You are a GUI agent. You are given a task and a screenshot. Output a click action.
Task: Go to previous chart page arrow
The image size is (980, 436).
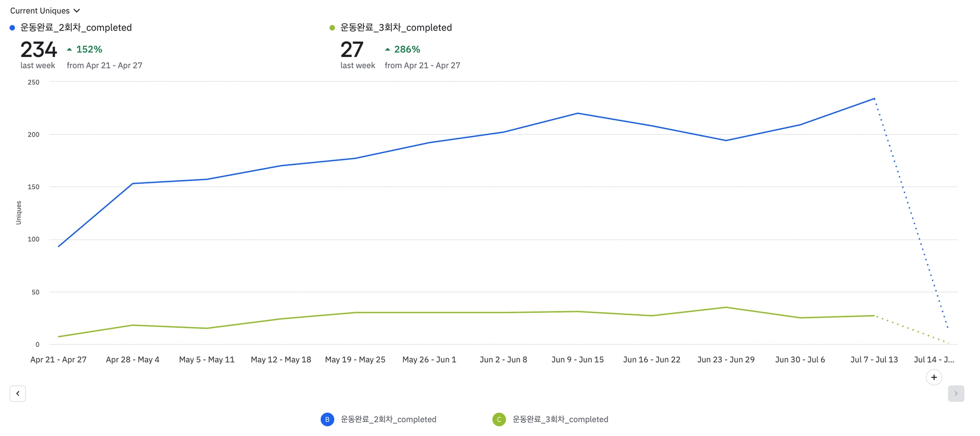pos(18,393)
